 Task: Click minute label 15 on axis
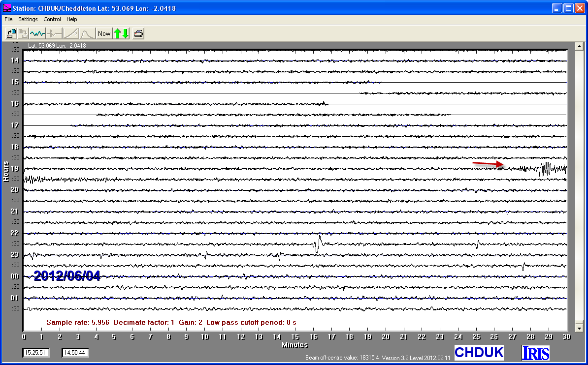click(295, 337)
